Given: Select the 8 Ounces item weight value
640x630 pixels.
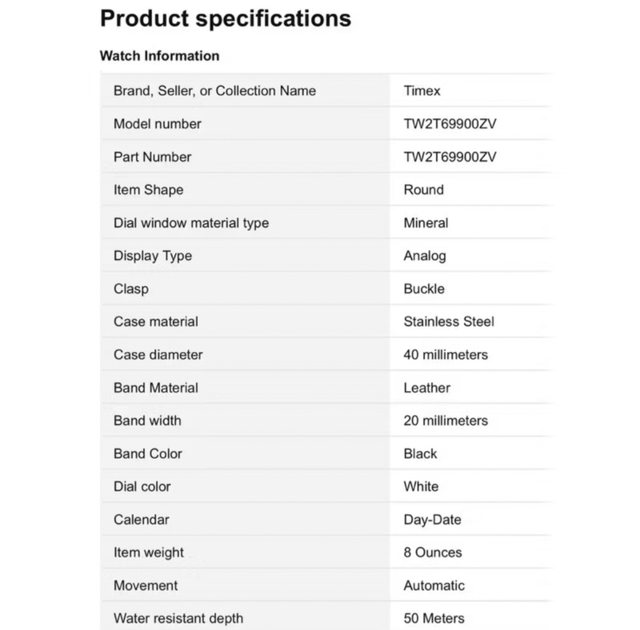Looking at the screenshot, I should pos(433,553).
